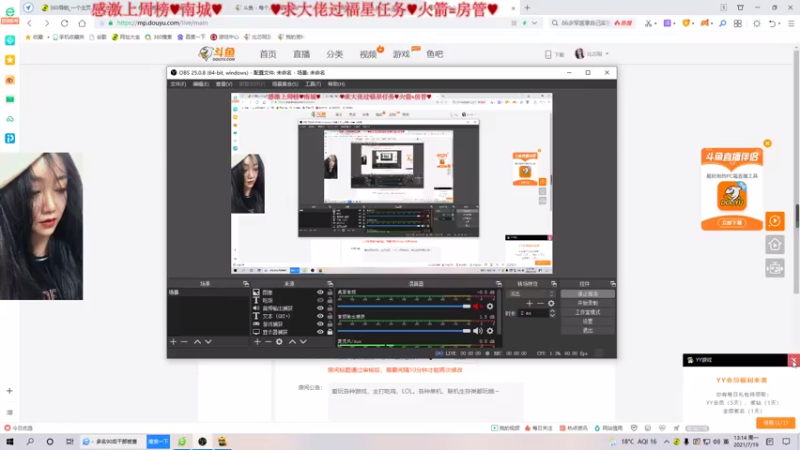
Task: Toggle visibility of the 图像 source
Action: coord(320,292)
